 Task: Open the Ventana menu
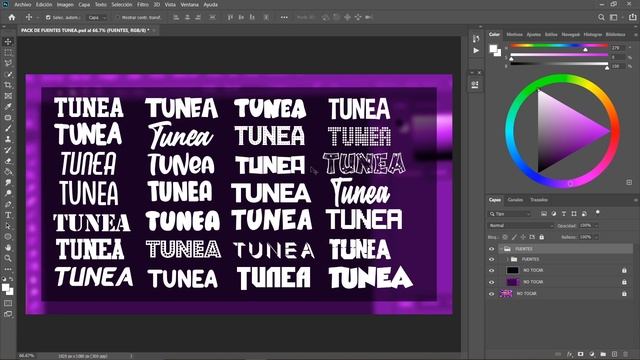(189, 4)
